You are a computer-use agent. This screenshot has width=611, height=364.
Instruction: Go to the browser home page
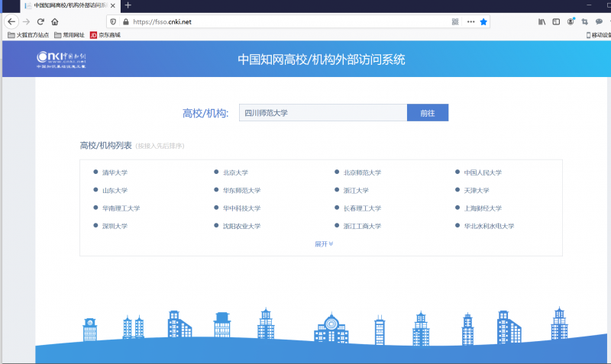click(x=55, y=22)
